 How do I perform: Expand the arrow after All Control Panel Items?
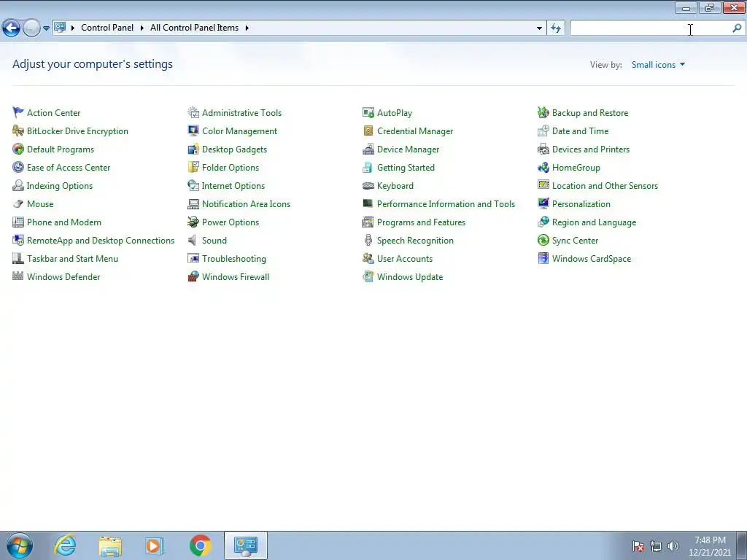coord(247,28)
